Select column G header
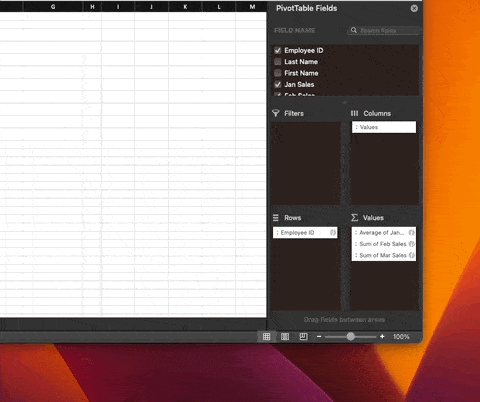Screen dimensions: 480x402 (x=53, y=6)
